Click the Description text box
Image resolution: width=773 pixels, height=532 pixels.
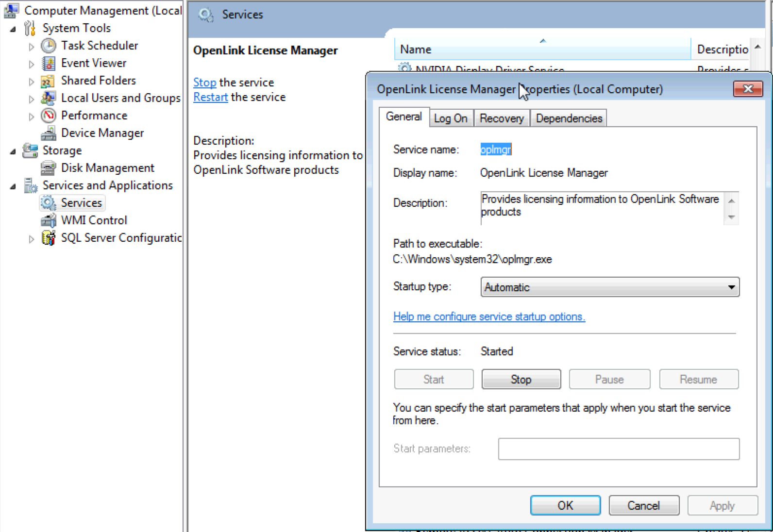pos(602,208)
